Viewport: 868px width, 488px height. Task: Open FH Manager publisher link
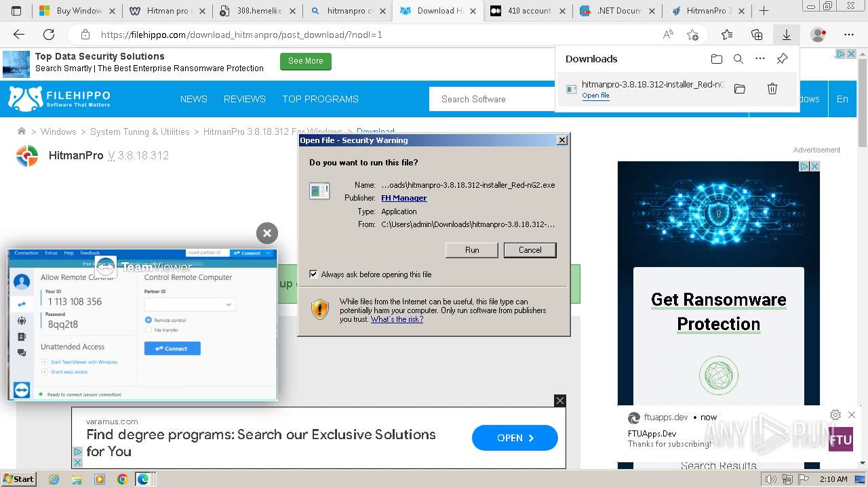tap(404, 198)
